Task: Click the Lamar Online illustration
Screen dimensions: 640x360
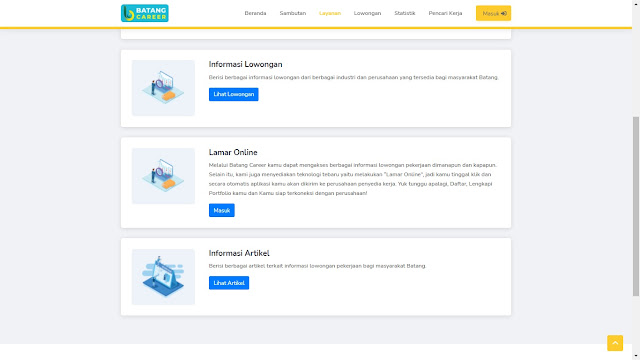Action: tap(163, 176)
